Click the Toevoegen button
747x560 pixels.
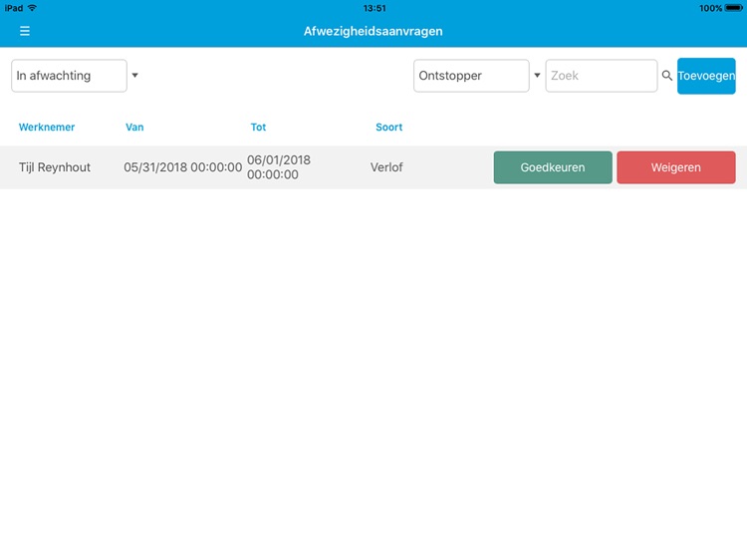(706, 76)
